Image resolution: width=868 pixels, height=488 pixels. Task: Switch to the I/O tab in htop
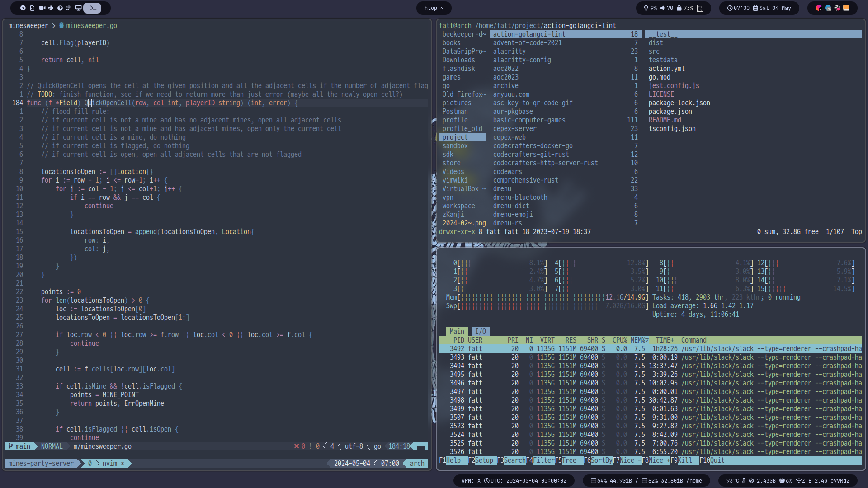(480, 331)
